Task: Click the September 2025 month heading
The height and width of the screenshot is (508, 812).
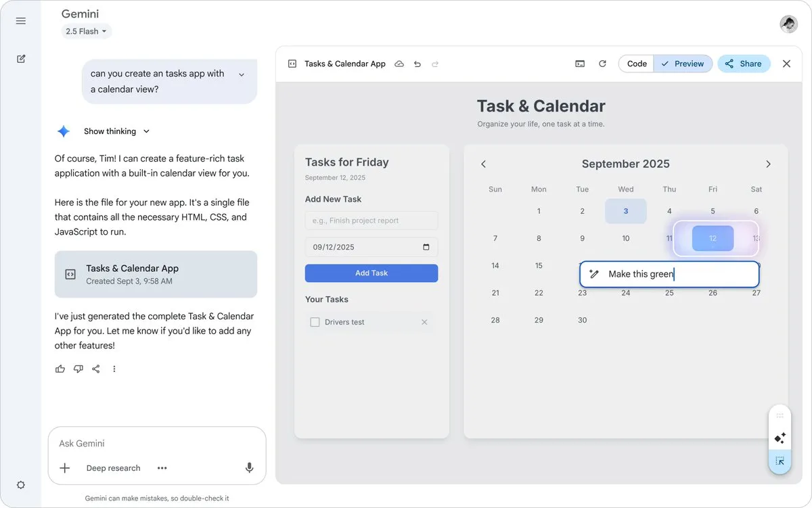Action: (626, 164)
